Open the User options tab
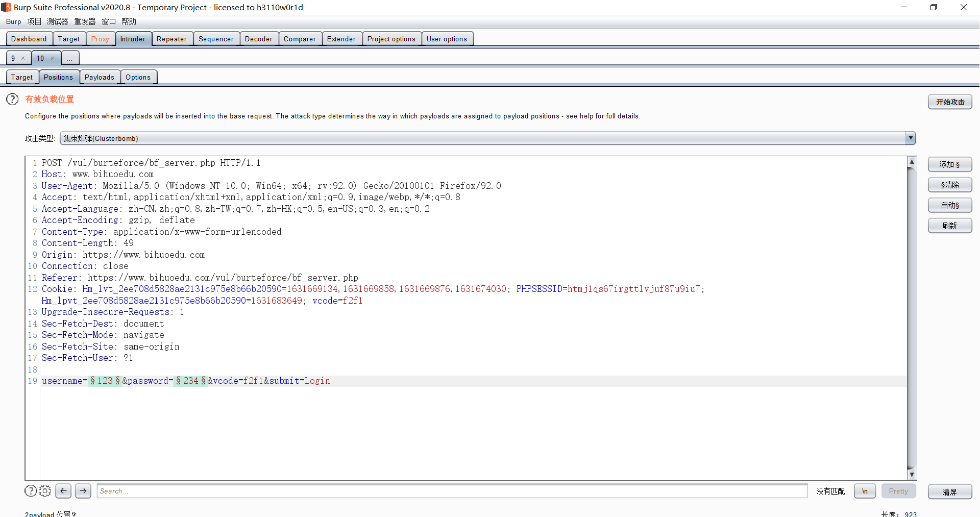 pos(447,39)
